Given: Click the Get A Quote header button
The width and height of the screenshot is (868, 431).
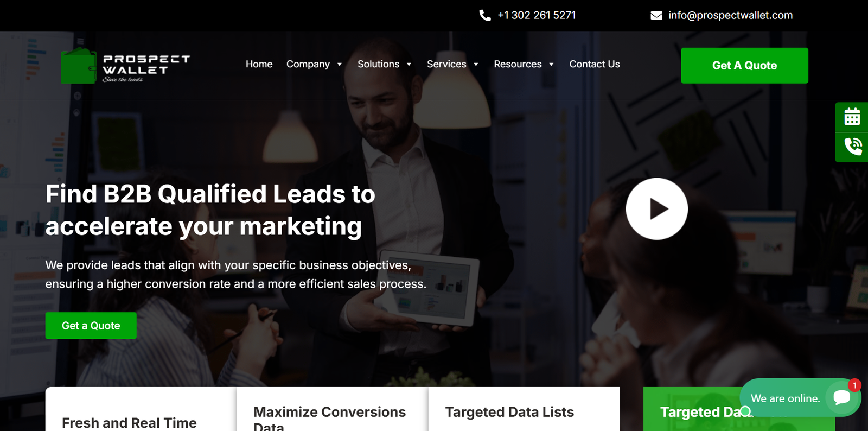Looking at the screenshot, I should tap(744, 66).
